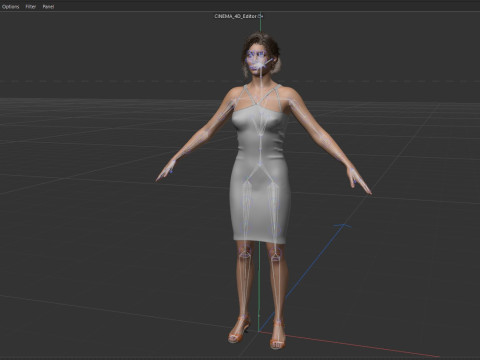This screenshot has height=360, width=480.
Task: Click the CINEMA_4D_Editor camera label
Action: pos(236,16)
